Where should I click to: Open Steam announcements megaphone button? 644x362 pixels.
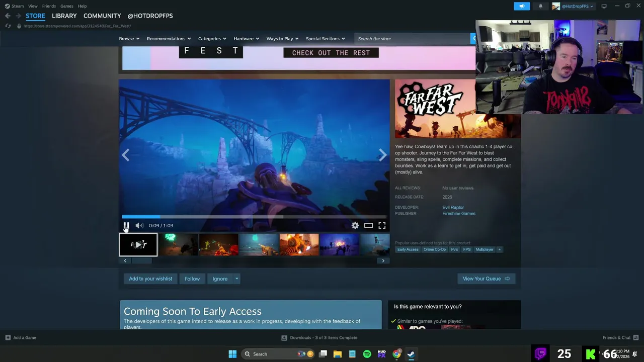point(522,6)
